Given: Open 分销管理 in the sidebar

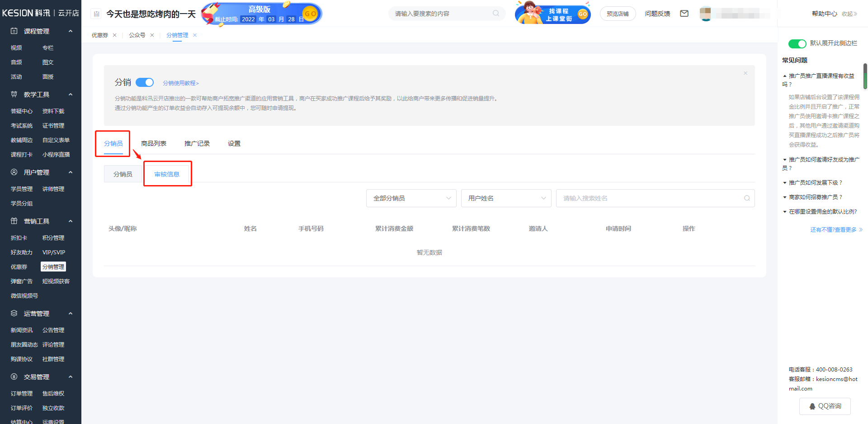Looking at the screenshot, I should tap(53, 267).
